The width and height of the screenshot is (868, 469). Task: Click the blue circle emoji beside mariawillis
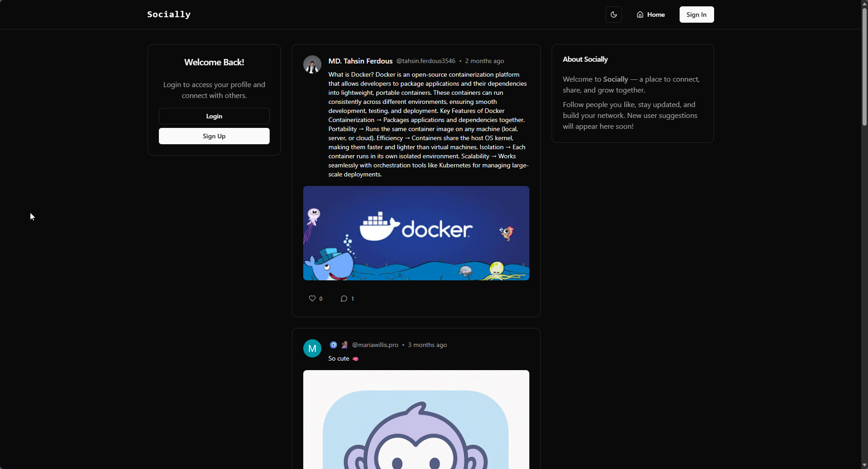[x=333, y=345]
